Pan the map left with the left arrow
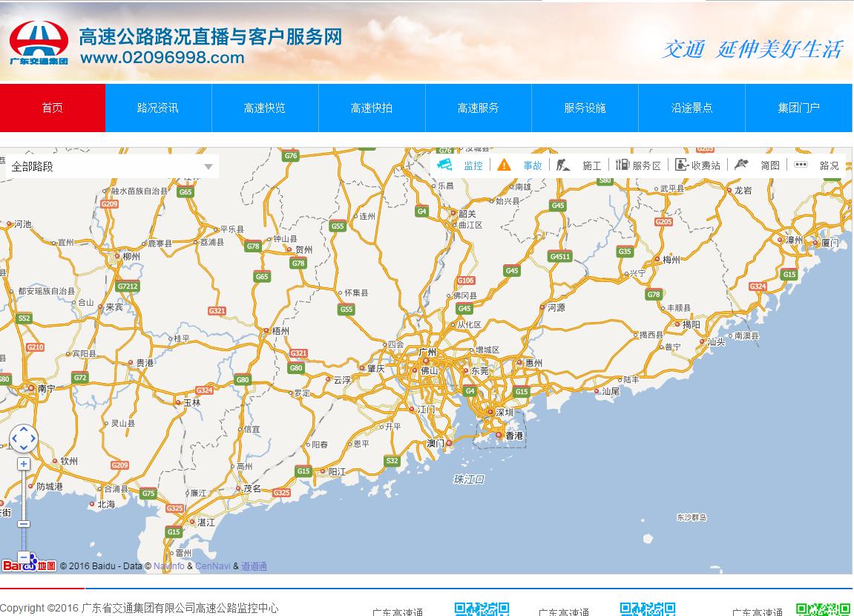854x616 pixels. [x=15, y=439]
